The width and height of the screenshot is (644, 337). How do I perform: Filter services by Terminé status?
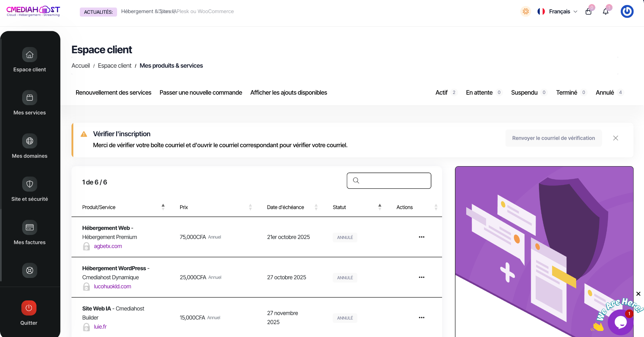click(x=571, y=92)
